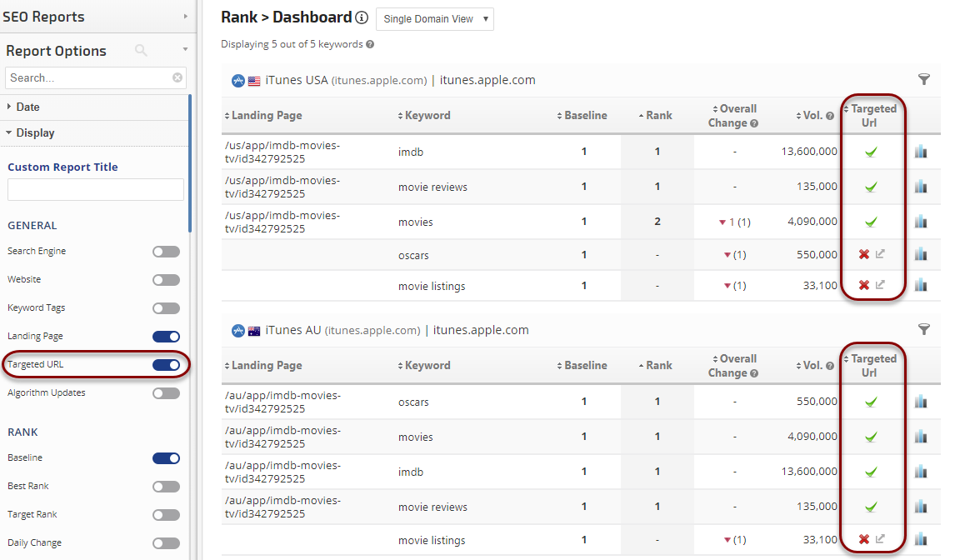This screenshot has height=560, width=955.
Task: Click the filter icon for iTunes AU table
Action: [x=923, y=329]
